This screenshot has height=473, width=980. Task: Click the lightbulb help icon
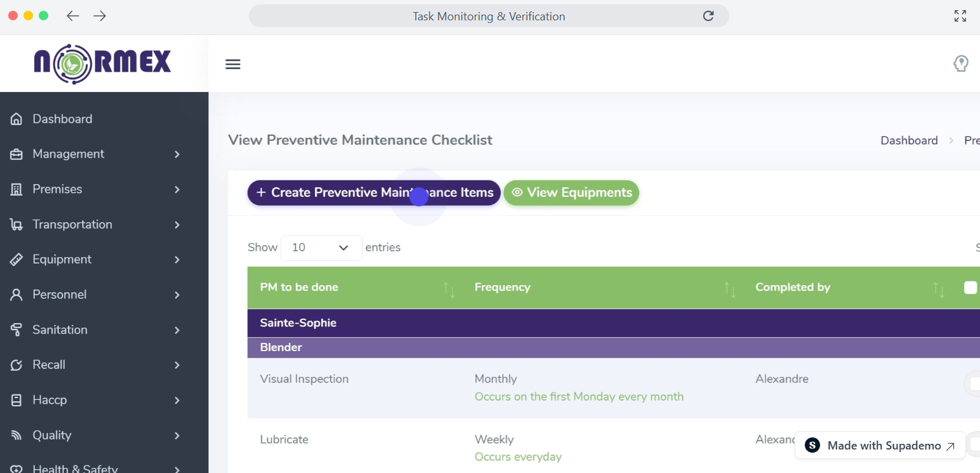pyautogui.click(x=961, y=63)
